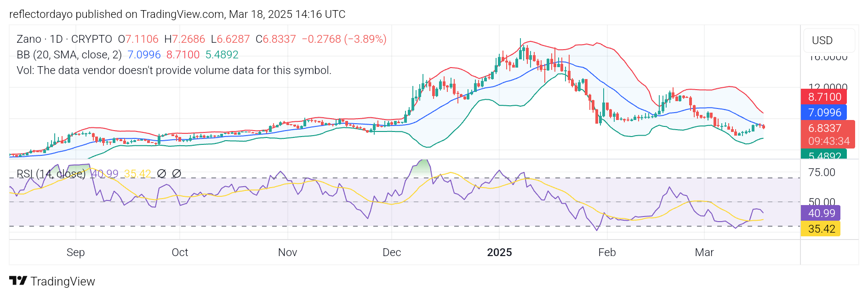This screenshot has height=297, width=868.
Task: Open the USD currency selector
Action: coord(829,40)
